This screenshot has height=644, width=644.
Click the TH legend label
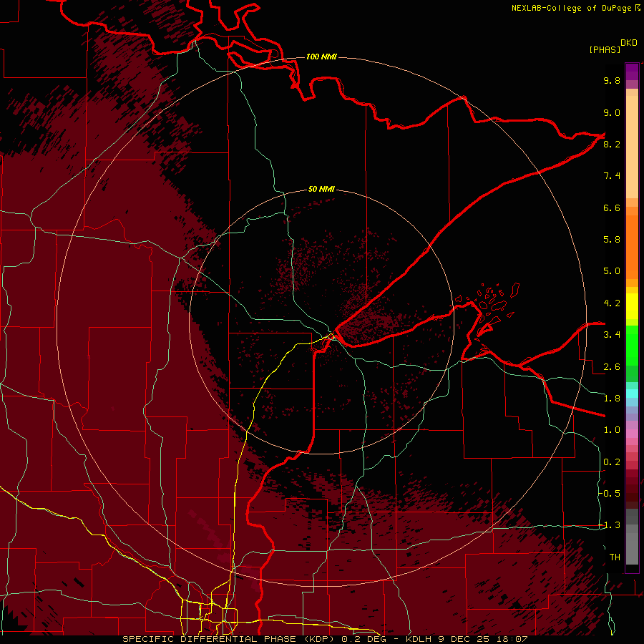click(x=615, y=557)
